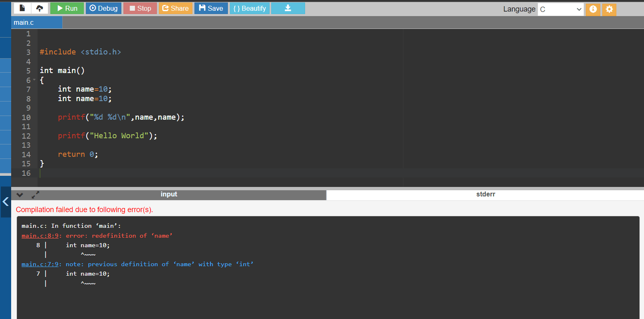
Task: Click the return 0; statement
Action: pyautogui.click(x=78, y=154)
